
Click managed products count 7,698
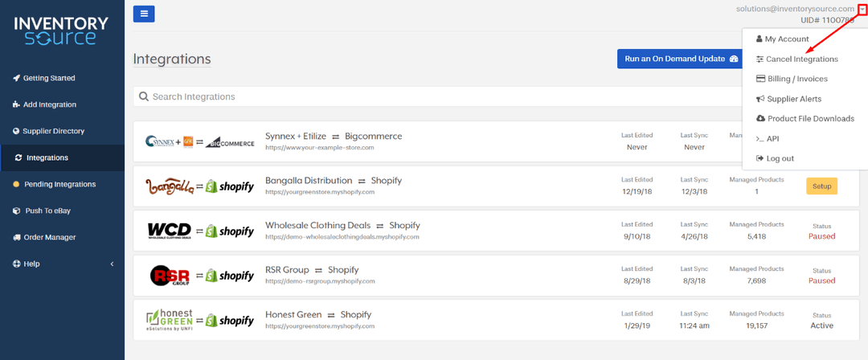pyautogui.click(x=756, y=280)
